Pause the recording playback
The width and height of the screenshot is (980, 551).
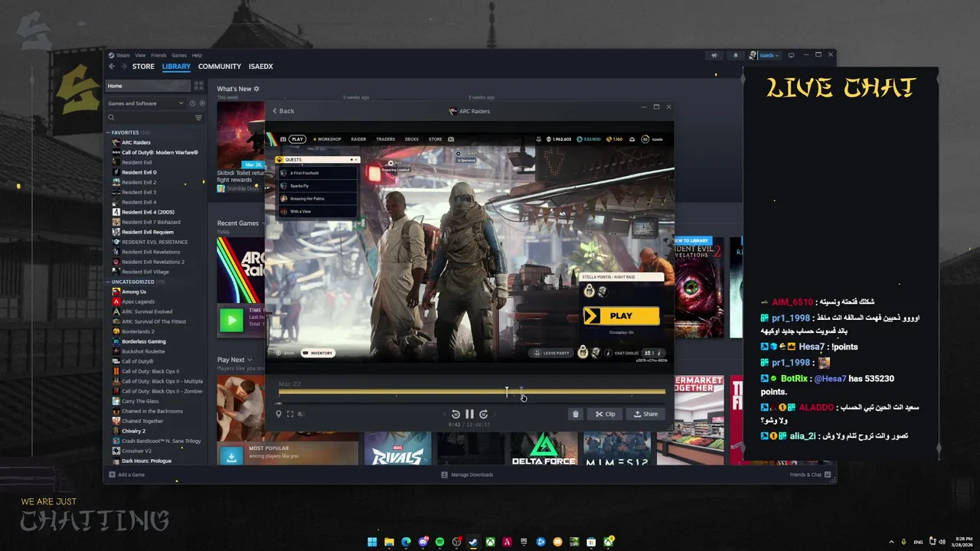469,414
